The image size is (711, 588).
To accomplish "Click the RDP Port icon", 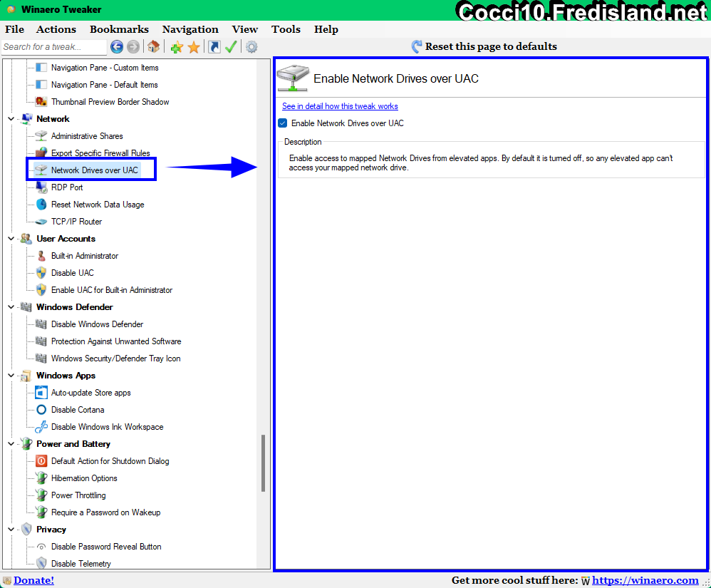I will [x=41, y=187].
